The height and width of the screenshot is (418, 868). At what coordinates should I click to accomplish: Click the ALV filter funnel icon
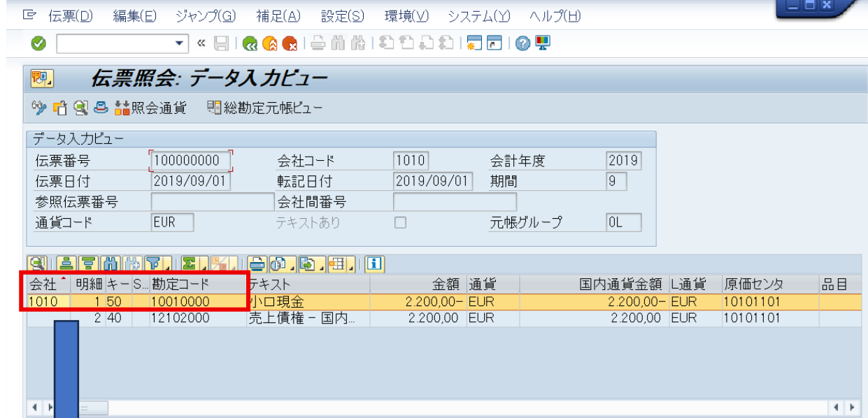(x=155, y=264)
